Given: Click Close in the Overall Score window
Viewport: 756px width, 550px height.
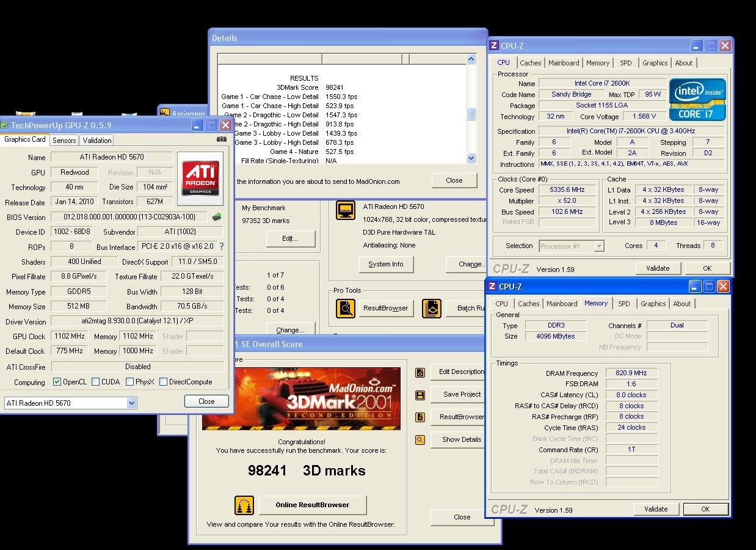Looking at the screenshot, I should coord(462,517).
